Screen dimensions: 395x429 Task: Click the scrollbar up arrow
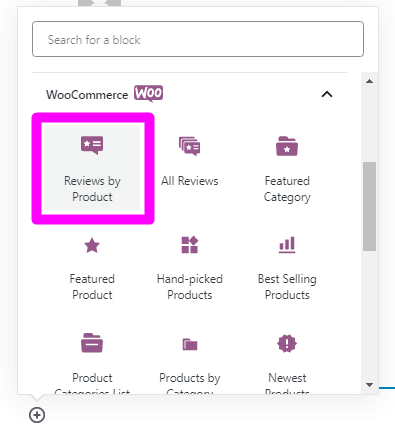click(369, 81)
